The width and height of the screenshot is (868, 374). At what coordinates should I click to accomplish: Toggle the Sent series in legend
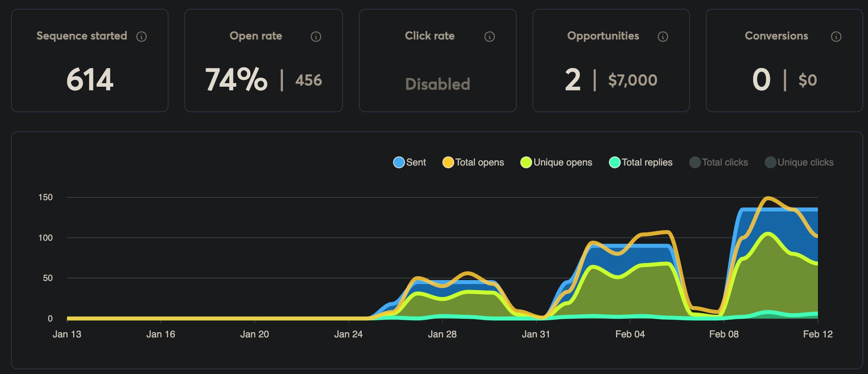point(409,162)
